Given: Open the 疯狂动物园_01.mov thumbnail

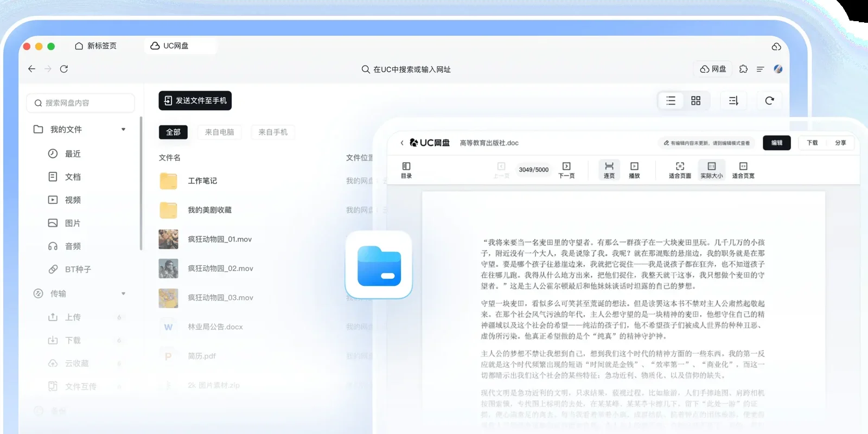Looking at the screenshot, I should click(x=168, y=239).
